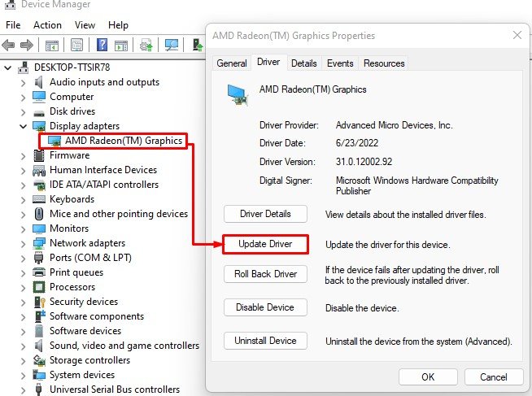Click the Update device driver toolbar icon

[x=146, y=45]
